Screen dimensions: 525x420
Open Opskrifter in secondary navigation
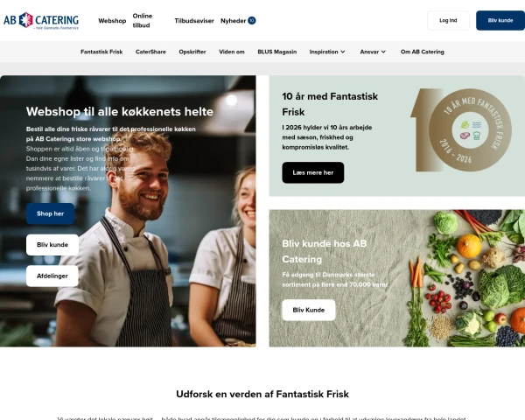click(192, 52)
